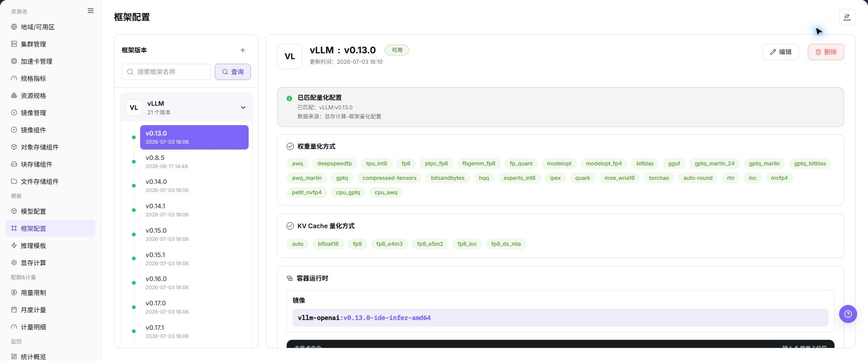Viewport: 868px width, 361px height.
Task: Click the 计量明细 gauge icon
Action: point(14,327)
